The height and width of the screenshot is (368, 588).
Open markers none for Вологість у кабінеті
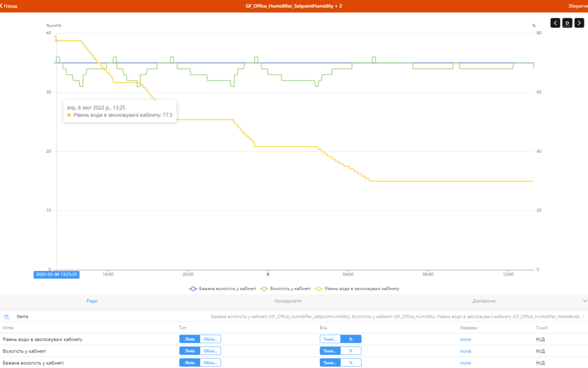pos(465,351)
